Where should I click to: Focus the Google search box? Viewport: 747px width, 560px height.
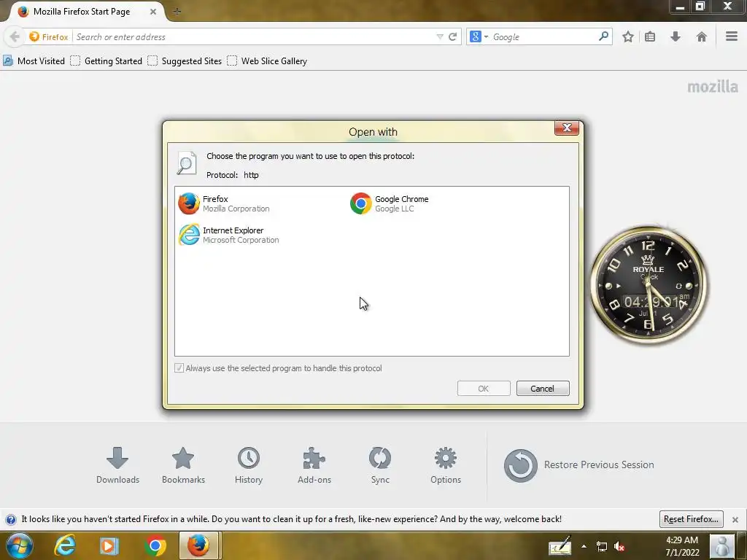(544, 36)
